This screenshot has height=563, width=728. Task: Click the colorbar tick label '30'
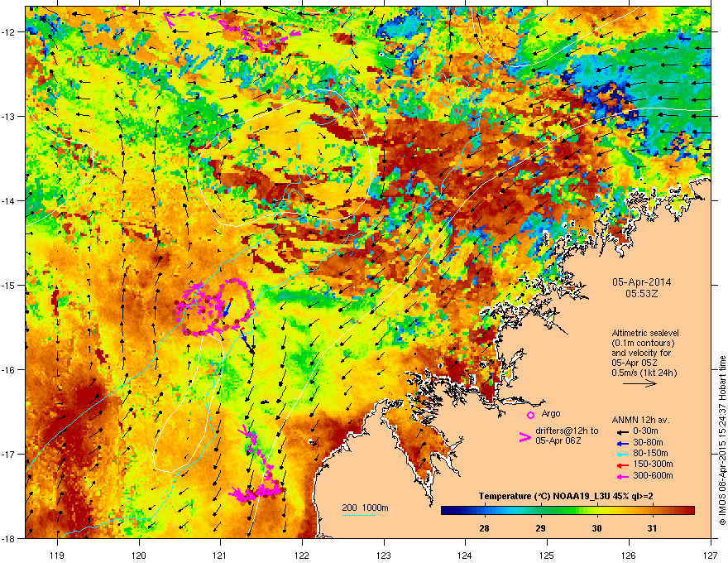click(x=596, y=528)
